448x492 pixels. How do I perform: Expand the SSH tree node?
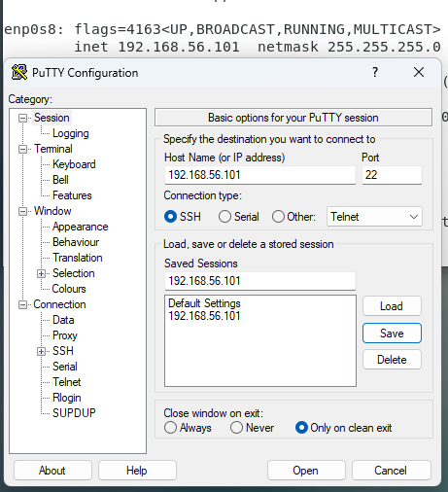(x=41, y=351)
